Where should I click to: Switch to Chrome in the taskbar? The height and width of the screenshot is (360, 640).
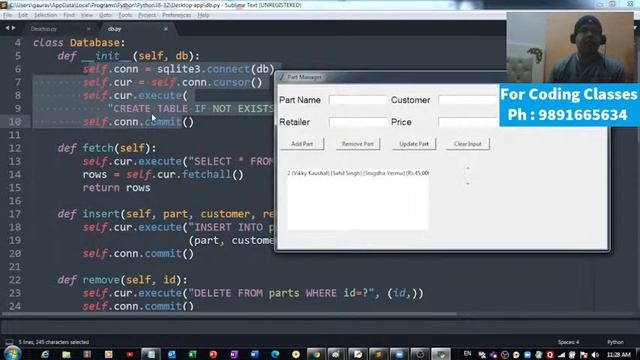[316, 354]
